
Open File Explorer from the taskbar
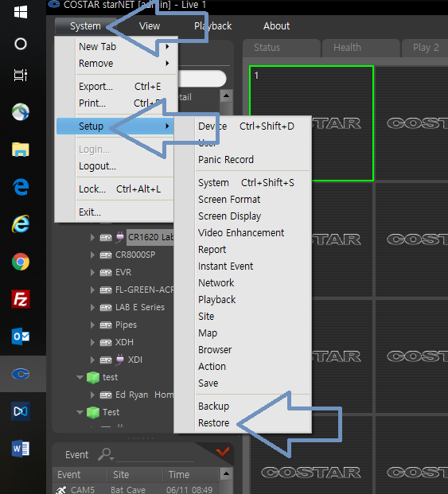pos(21,150)
